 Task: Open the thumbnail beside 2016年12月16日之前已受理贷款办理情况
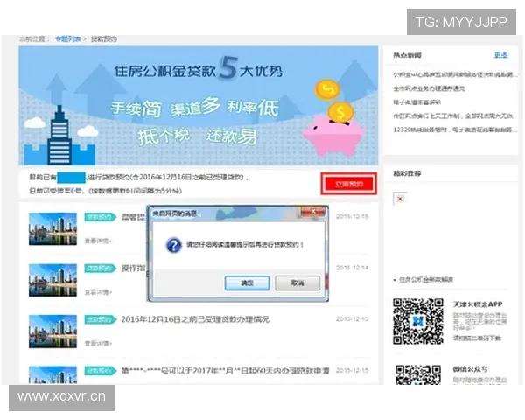point(52,332)
